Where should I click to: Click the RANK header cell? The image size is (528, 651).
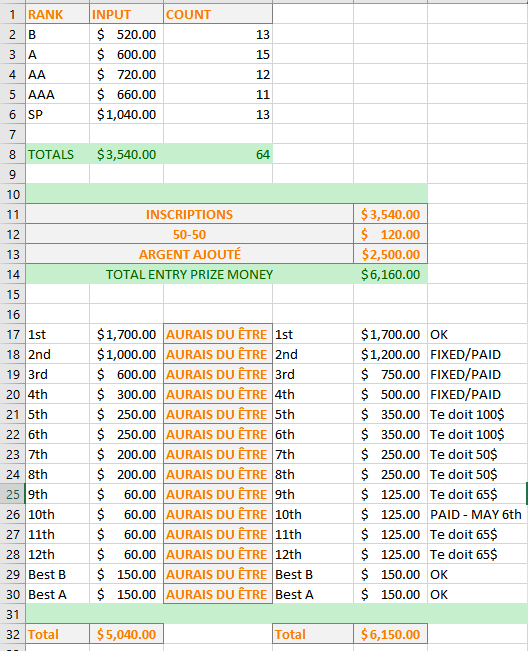pos(57,15)
